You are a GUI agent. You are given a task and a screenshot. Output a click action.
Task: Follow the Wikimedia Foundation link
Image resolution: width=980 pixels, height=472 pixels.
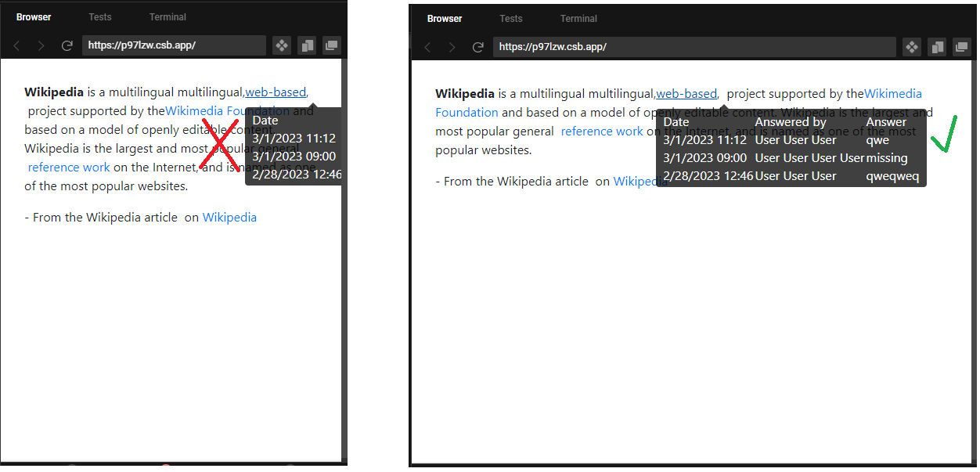[209, 110]
